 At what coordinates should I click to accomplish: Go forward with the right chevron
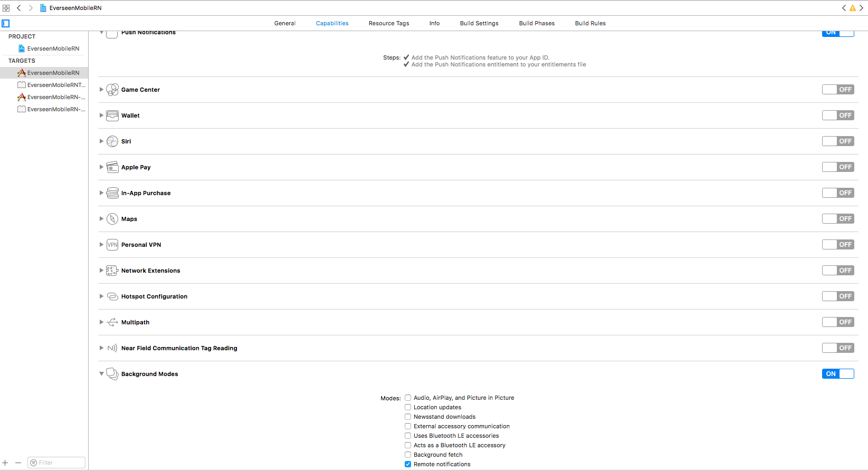[31, 8]
